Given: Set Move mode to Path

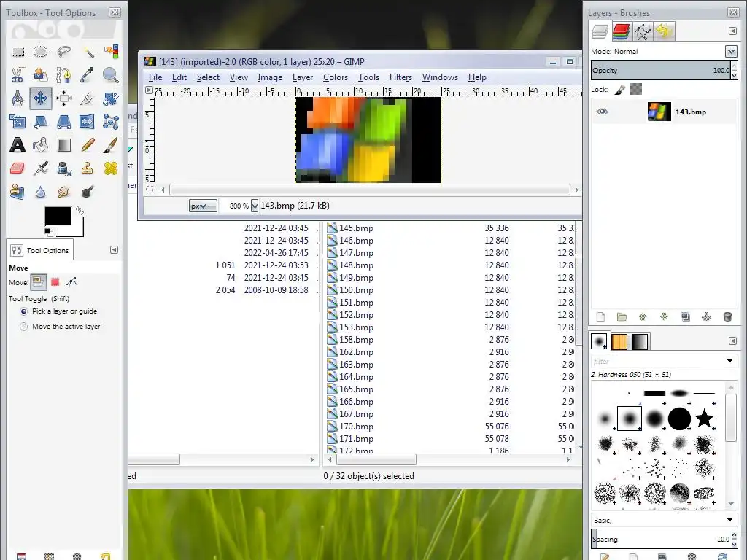Looking at the screenshot, I should [x=72, y=282].
